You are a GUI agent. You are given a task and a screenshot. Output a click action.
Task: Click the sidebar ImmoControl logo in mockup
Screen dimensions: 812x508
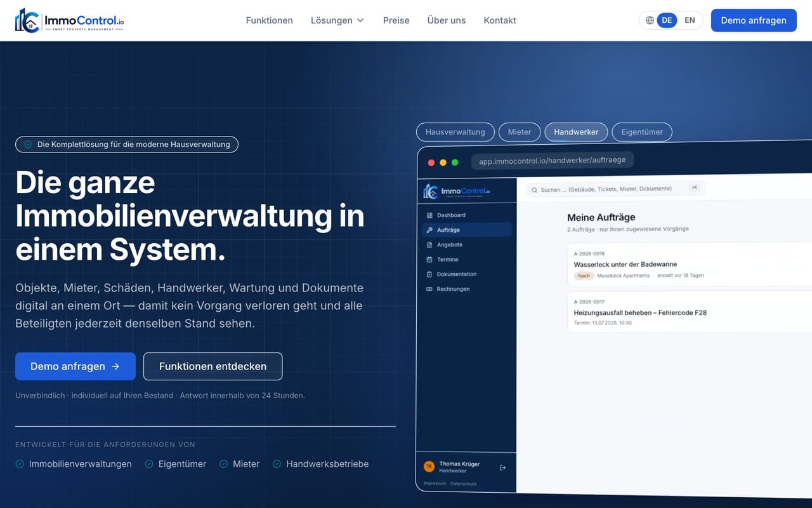457,191
